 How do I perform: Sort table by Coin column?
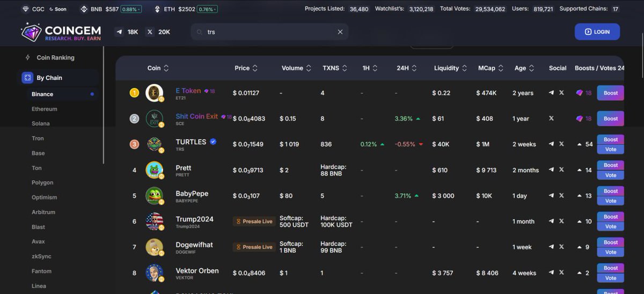[x=158, y=68]
